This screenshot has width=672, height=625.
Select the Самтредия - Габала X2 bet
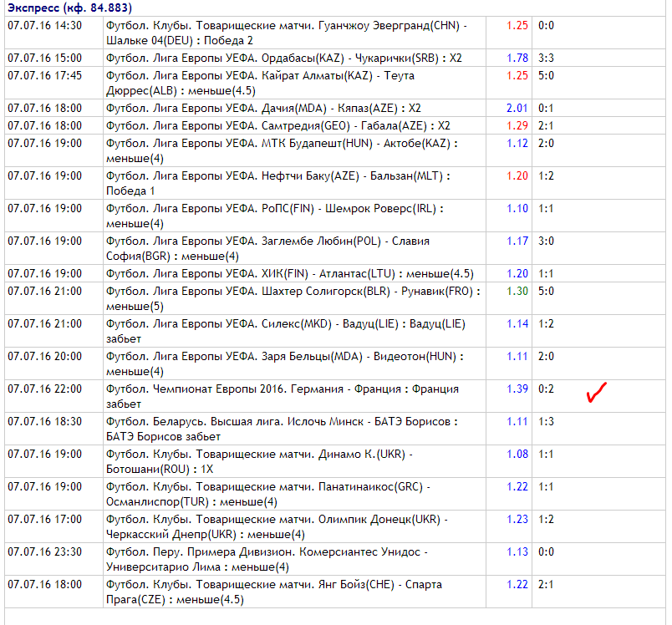[x=277, y=125]
